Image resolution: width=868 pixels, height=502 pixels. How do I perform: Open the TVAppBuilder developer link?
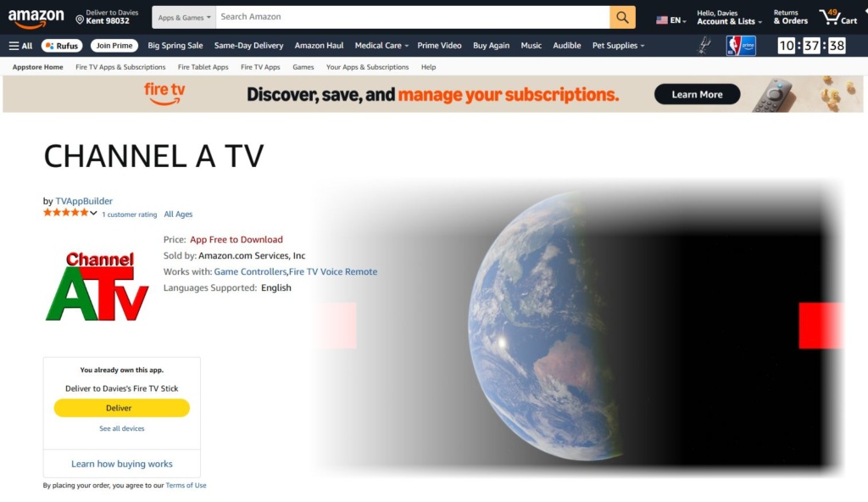84,201
